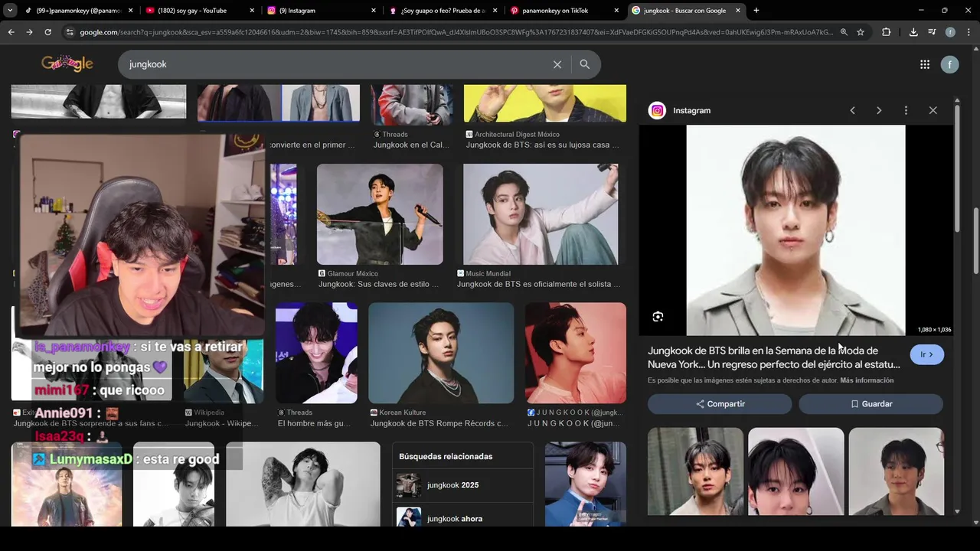Viewport: 980px width, 551px height.
Task: Open the preview title about Semana de la Moda
Action: pos(774,357)
